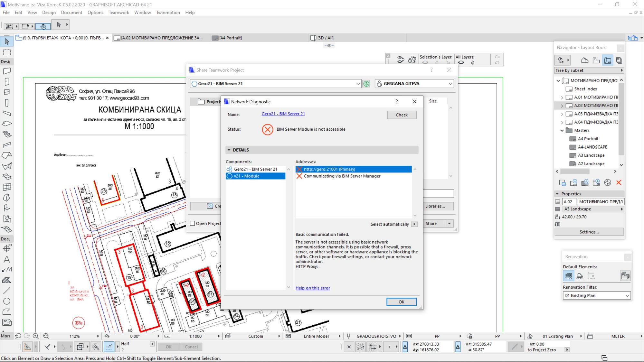Click the Gero21 - BIM Server 21 link
Viewport: 644px width, 362px height.
[283, 114]
